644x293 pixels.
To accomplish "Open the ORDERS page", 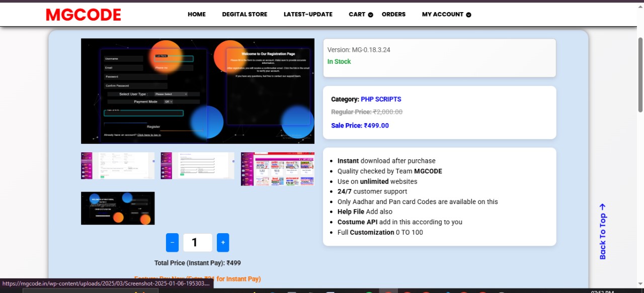I will [393, 14].
